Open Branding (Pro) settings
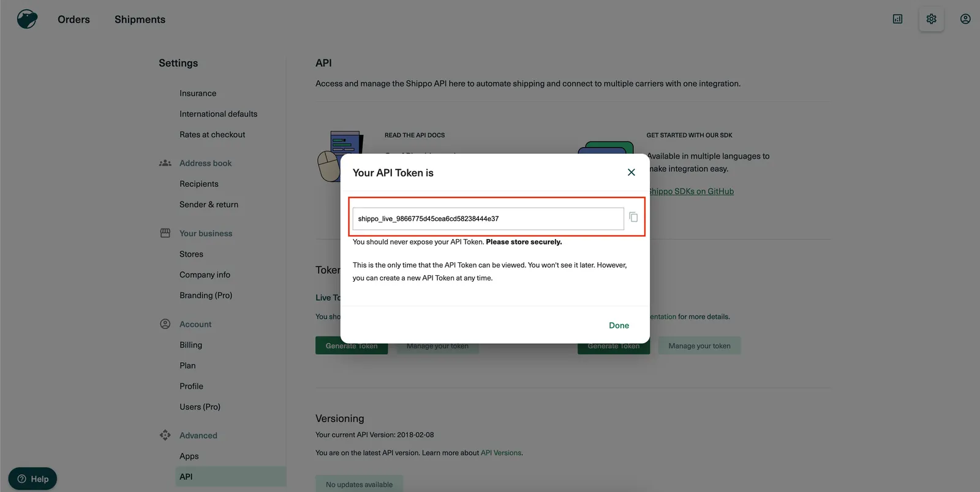This screenshot has height=492, width=980. (206, 295)
